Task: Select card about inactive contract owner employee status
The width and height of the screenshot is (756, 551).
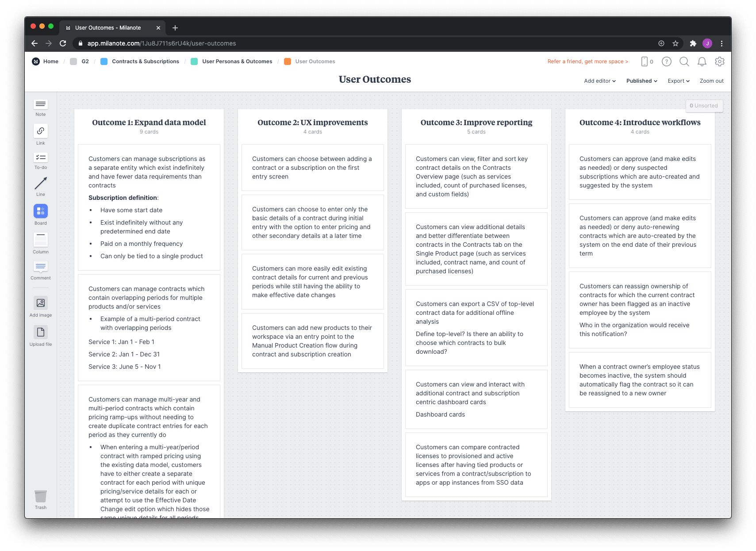Action: point(640,380)
